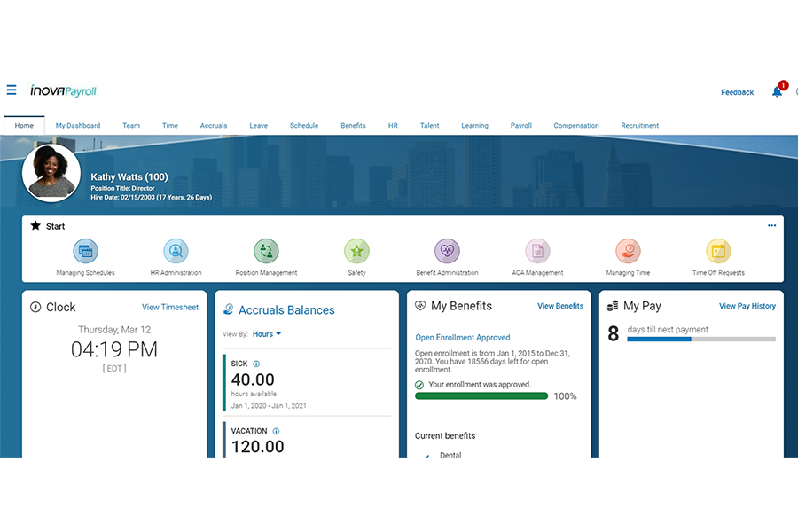The image size is (798, 532).
Task: Open the Start panel three-dot menu
Action: [771, 226]
